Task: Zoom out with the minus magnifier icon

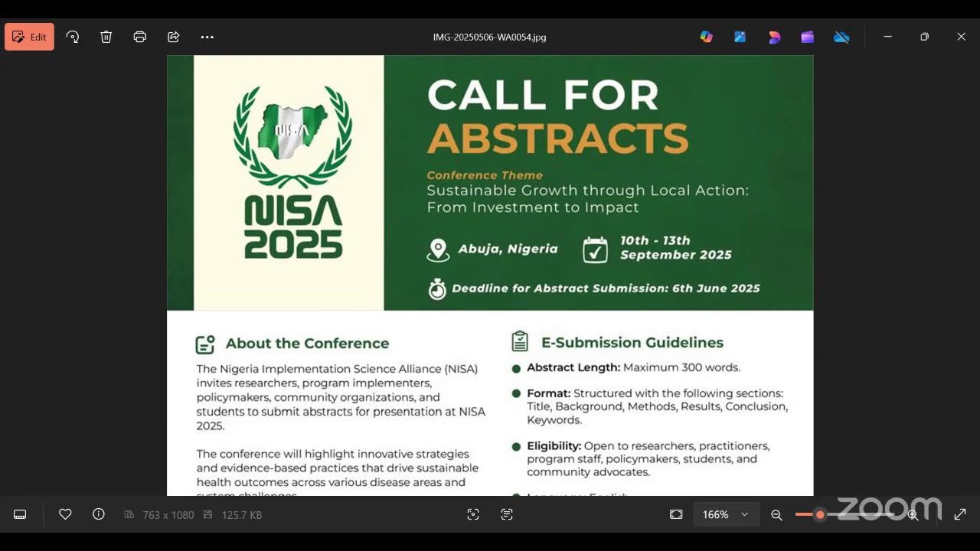Action: click(776, 515)
